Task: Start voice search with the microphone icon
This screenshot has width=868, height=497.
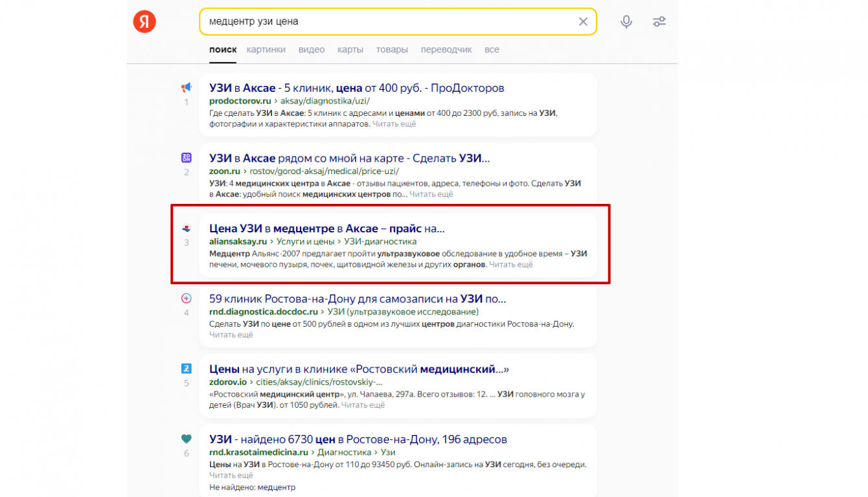Action: tap(626, 22)
